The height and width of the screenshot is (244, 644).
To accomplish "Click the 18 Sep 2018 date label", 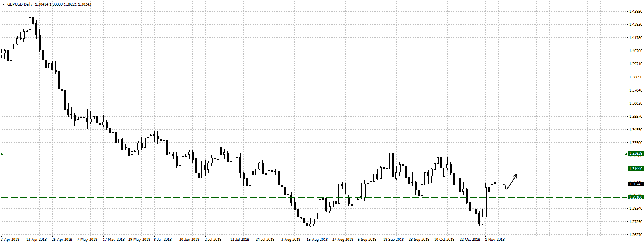I will point(393,240).
